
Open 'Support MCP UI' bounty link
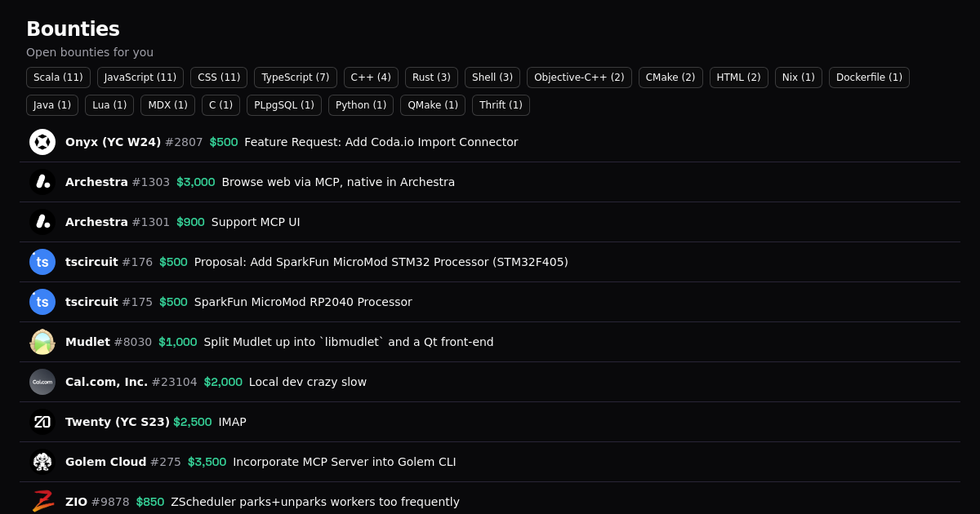click(256, 222)
